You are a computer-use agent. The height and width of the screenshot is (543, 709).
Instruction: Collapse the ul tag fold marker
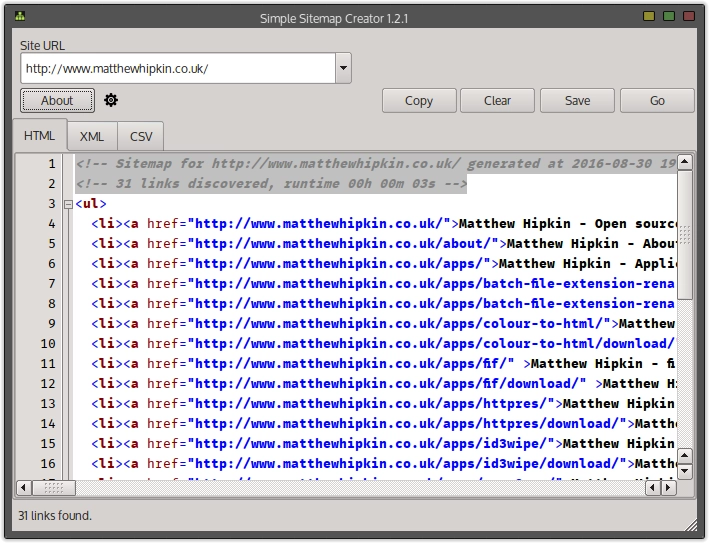pyautogui.click(x=68, y=204)
